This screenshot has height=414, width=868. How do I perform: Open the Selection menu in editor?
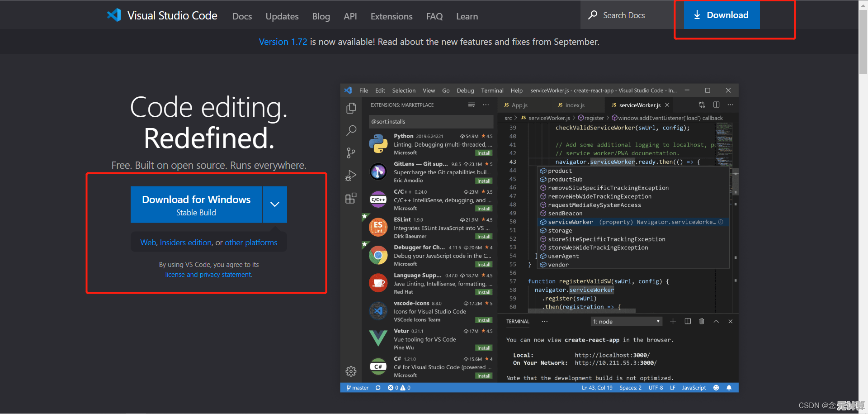click(404, 90)
